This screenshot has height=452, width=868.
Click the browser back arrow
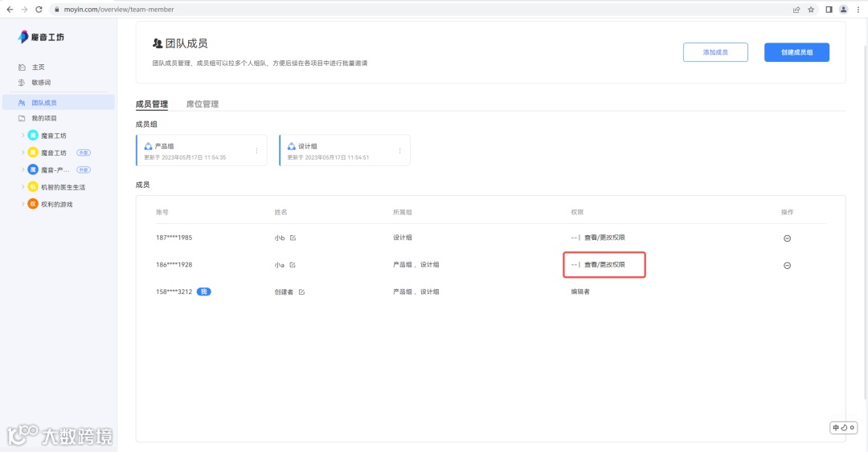10,10
